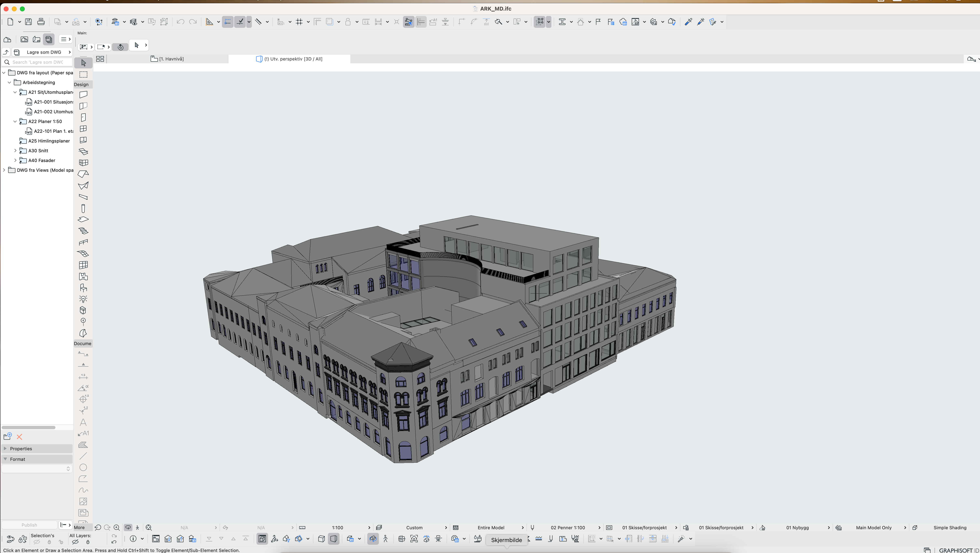Click the Undo arrow icon
This screenshot has height=553, width=980.
(180, 22)
